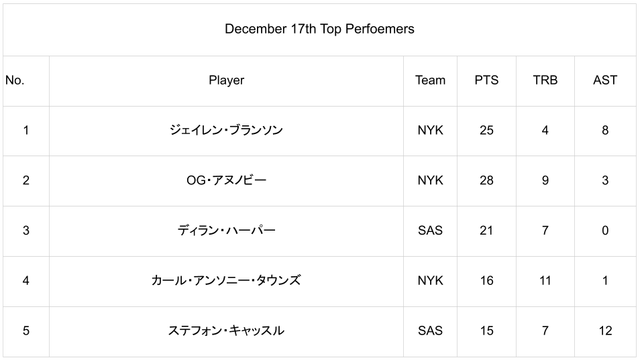644x362 pixels.
Task: Click the "TRB" column header
Action: tap(545, 80)
